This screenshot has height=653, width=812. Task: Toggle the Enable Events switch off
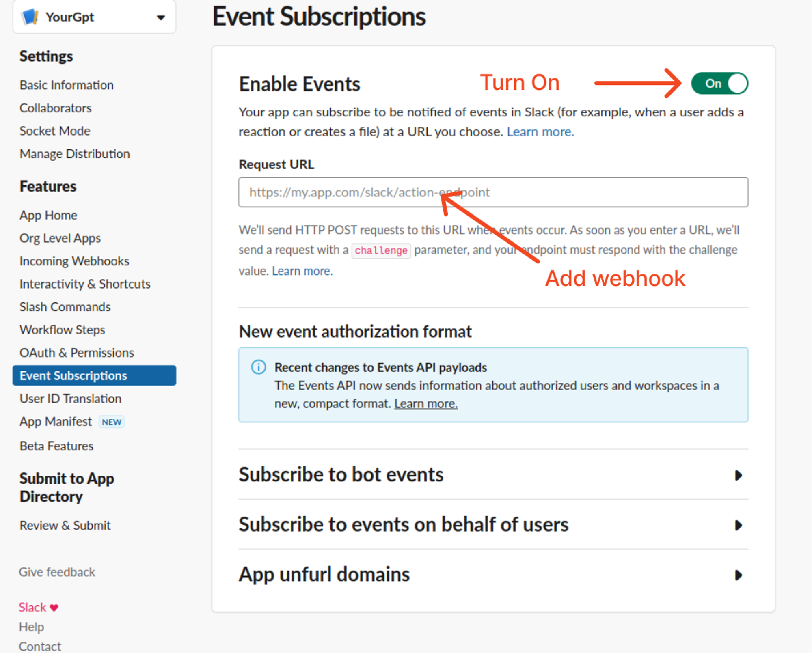(719, 84)
